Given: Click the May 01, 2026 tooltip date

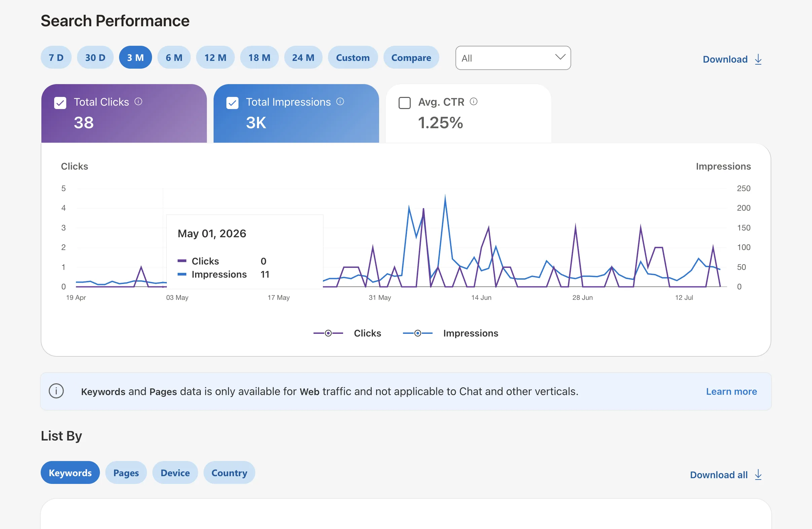Looking at the screenshot, I should tap(212, 234).
